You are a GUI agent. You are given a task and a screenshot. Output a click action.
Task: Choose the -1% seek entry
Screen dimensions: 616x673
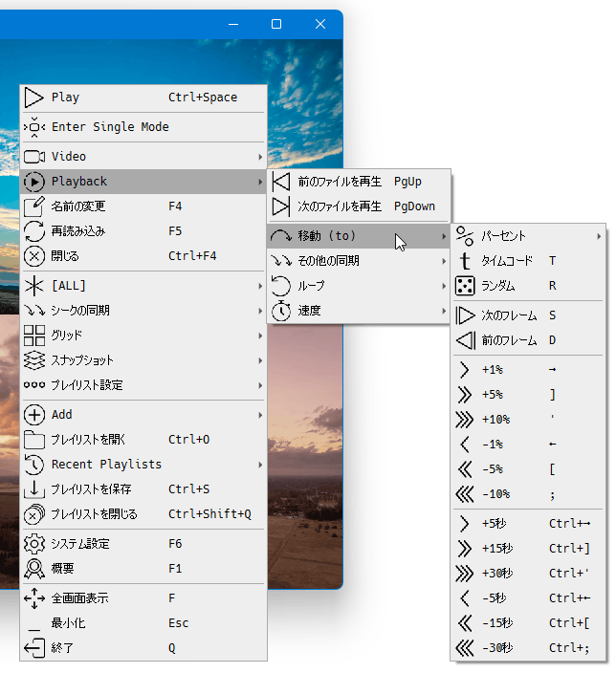[528, 445]
